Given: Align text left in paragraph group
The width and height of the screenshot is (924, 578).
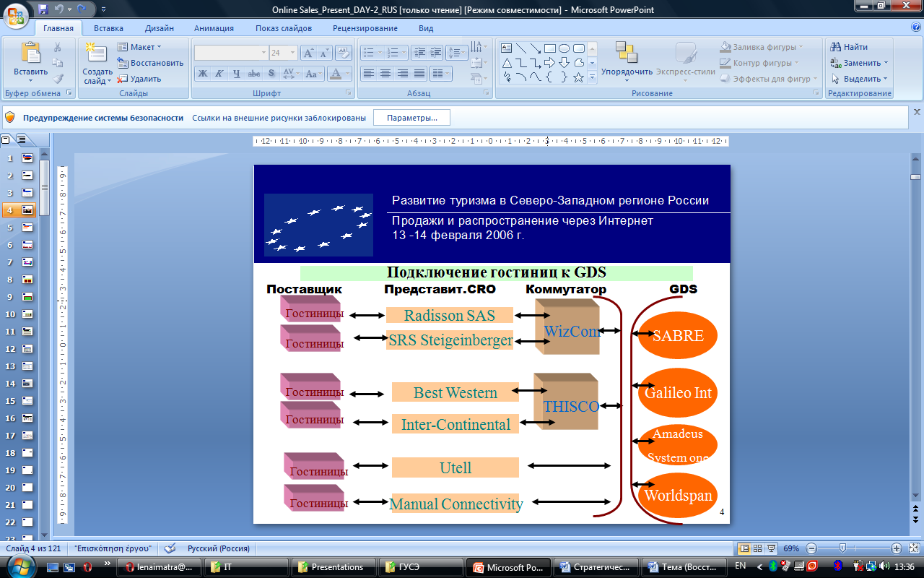Looking at the screenshot, I should click(x=369, y=74).
